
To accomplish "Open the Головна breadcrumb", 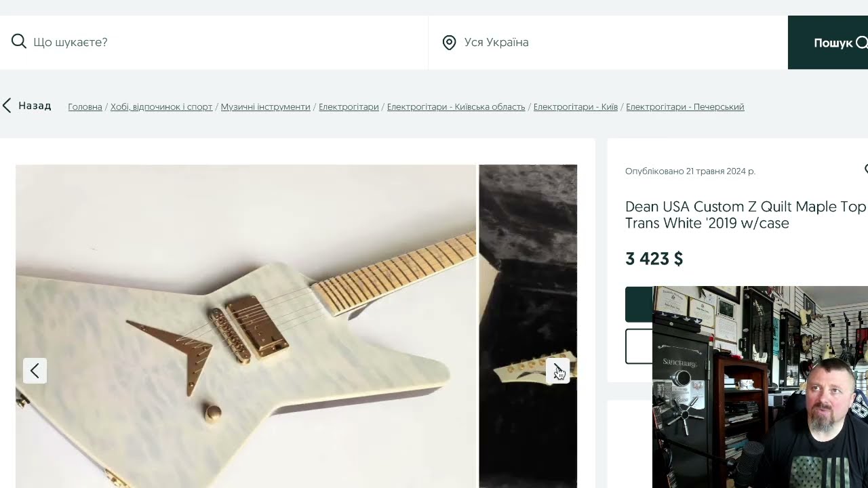I will pyautogui.click(x=85, y=107).
